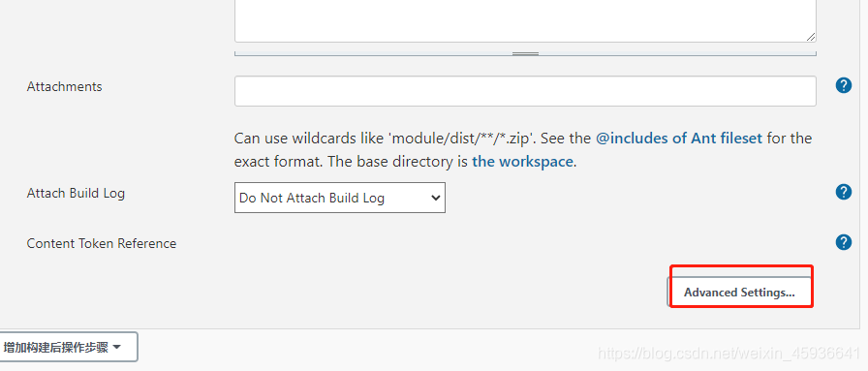Screen dimensions: 868x371
Task: Click inside the large text area at top
Action: pos(525,20)
